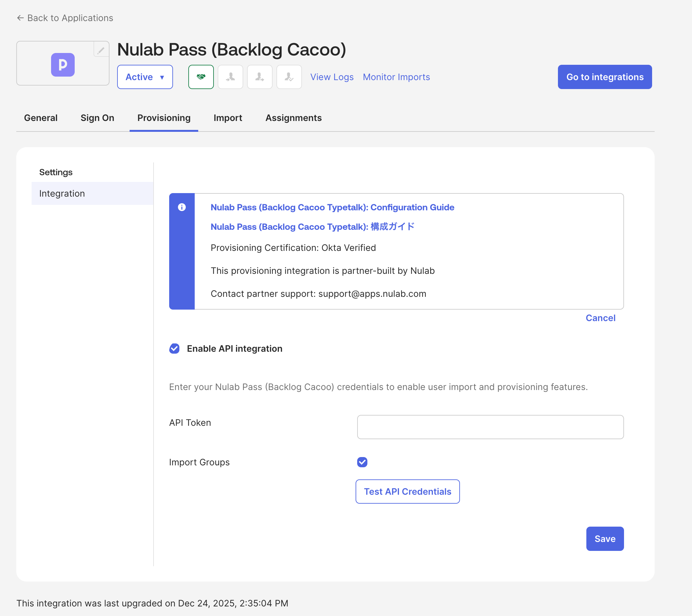Click the support@apps.nulab.com contact text

coord(372,294)
